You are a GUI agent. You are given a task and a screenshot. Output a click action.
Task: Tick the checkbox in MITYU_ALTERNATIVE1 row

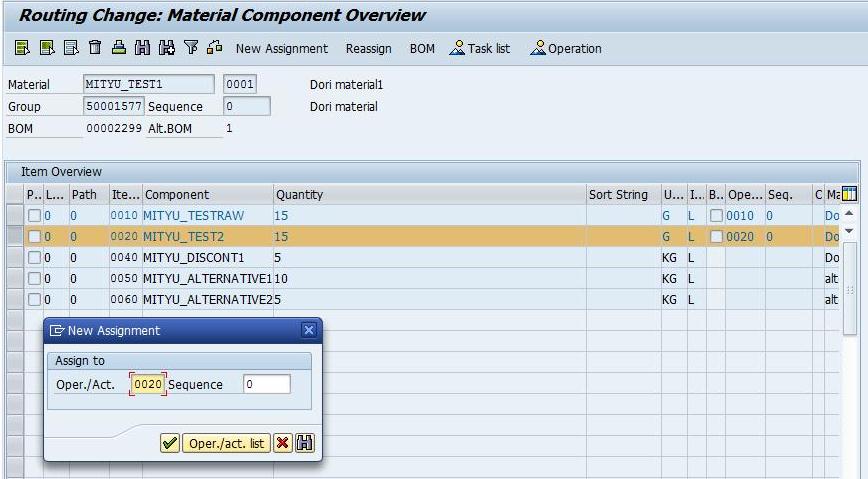(34, 279)
